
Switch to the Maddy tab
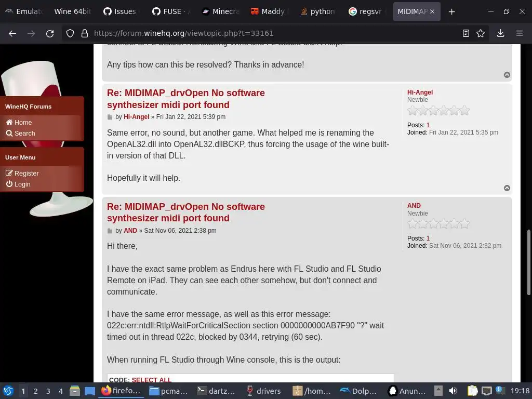(269, 11)
